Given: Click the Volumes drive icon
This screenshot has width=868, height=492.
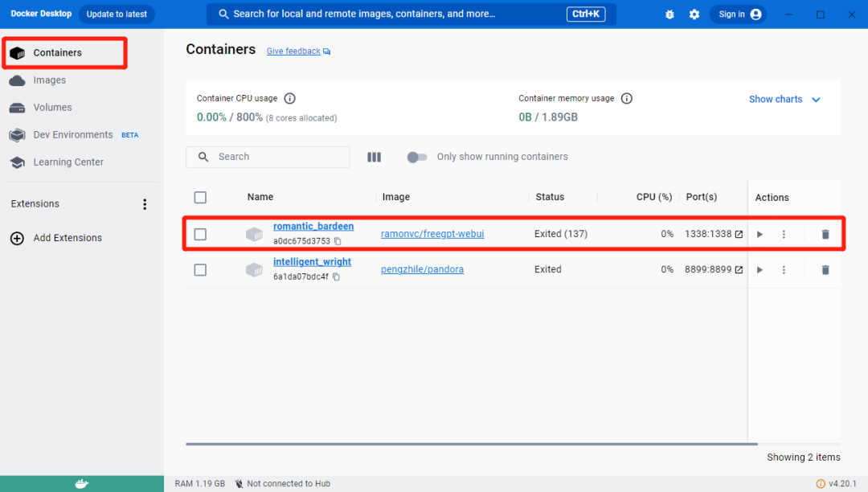Looking at the screenshot, I should pos(17,108).
